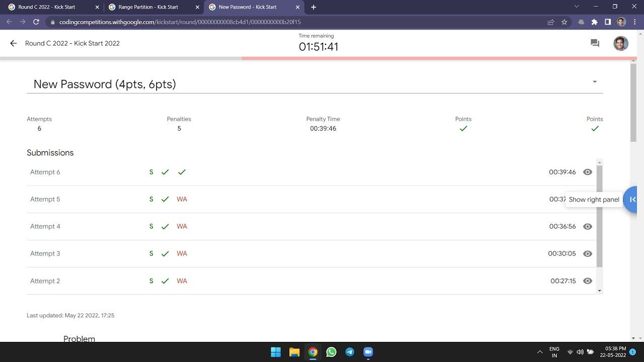Click the Round C 2022 - Kick Start 2022 title
The width and height of the screenshot is (644, 362).
coord(72,43)
